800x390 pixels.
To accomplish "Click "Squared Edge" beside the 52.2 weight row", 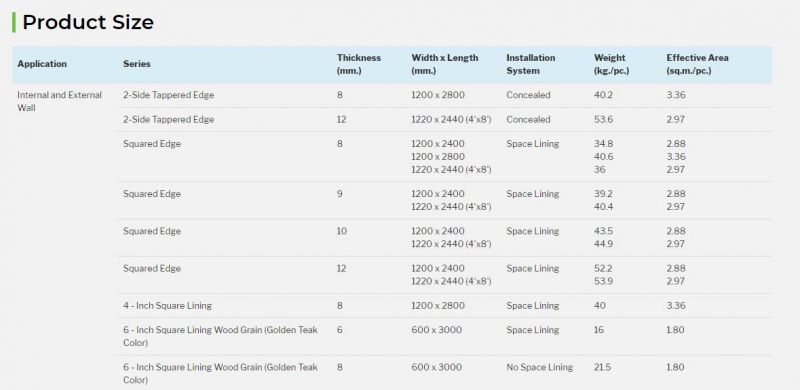I will pos(152,269).
